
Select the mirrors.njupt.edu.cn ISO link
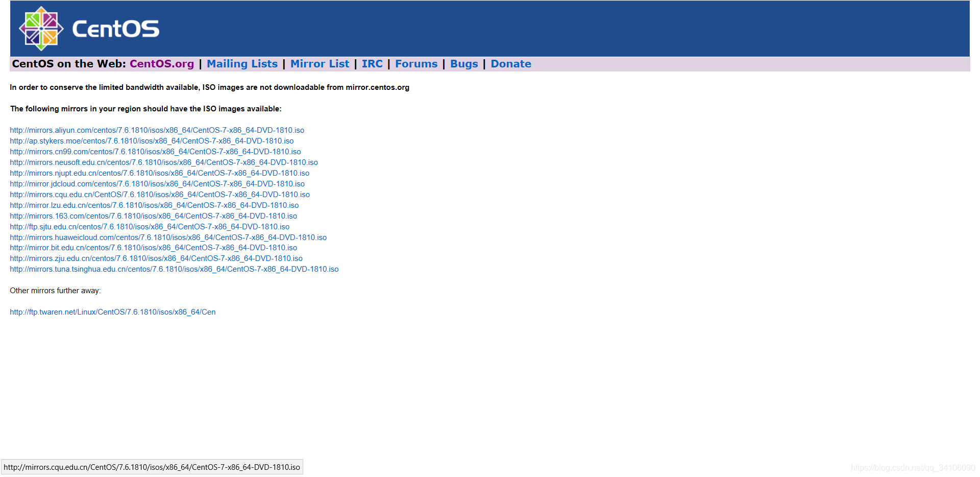160,173
